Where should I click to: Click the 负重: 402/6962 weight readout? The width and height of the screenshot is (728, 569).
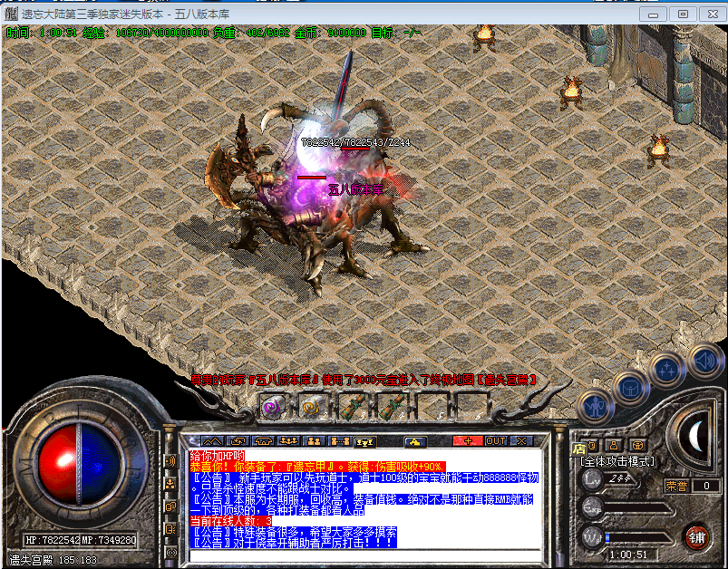(x=251, y=33)
